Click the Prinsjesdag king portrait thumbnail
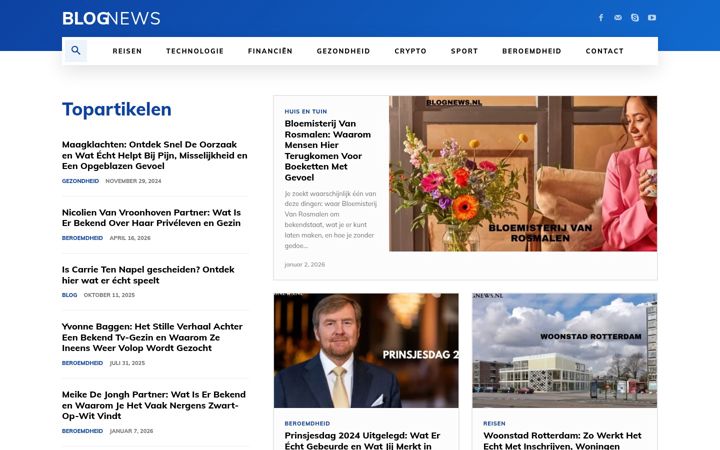720x450 pixels. [x=366, y=350]
